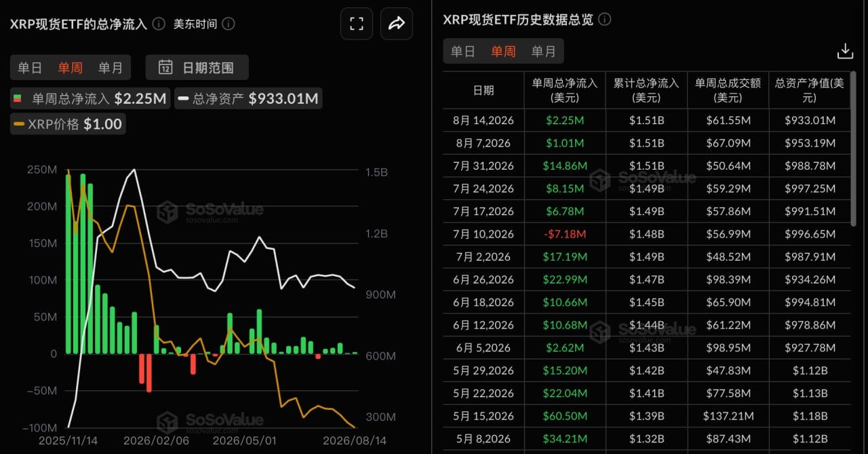Click 日期 column header
The width and height of the screenshot is (868, 454).
pos(484,90)
